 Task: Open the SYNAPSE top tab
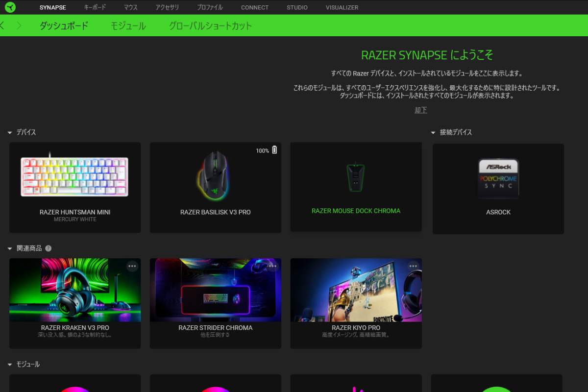[52, 7]
